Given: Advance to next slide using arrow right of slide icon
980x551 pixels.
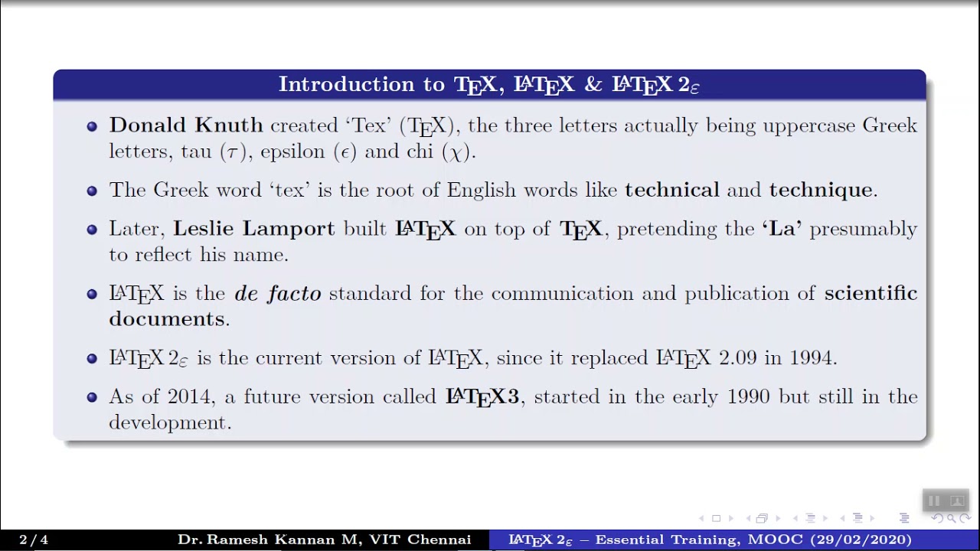Looking at the screenshot, I should tap(731, 518).
